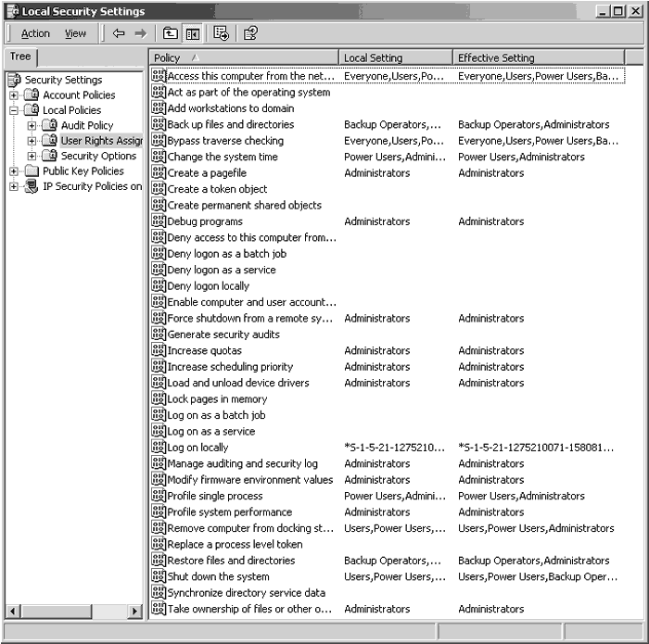Click the icon beside Shut down the system

click(159, 576)
